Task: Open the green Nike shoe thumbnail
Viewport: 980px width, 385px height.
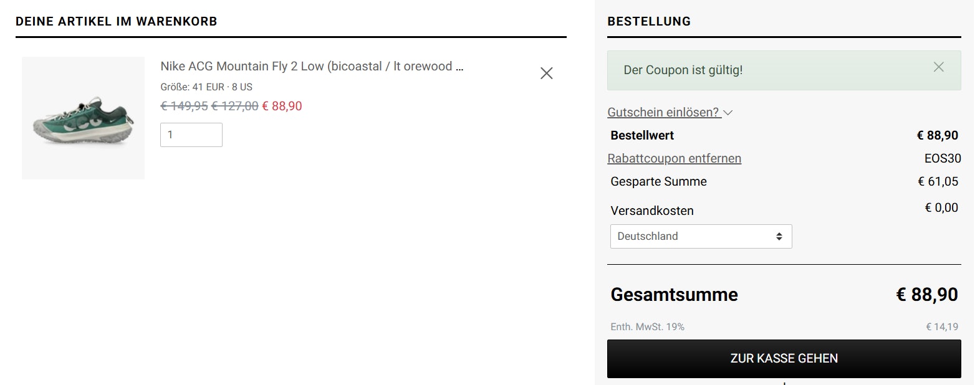Action: (x=83, y=118)
